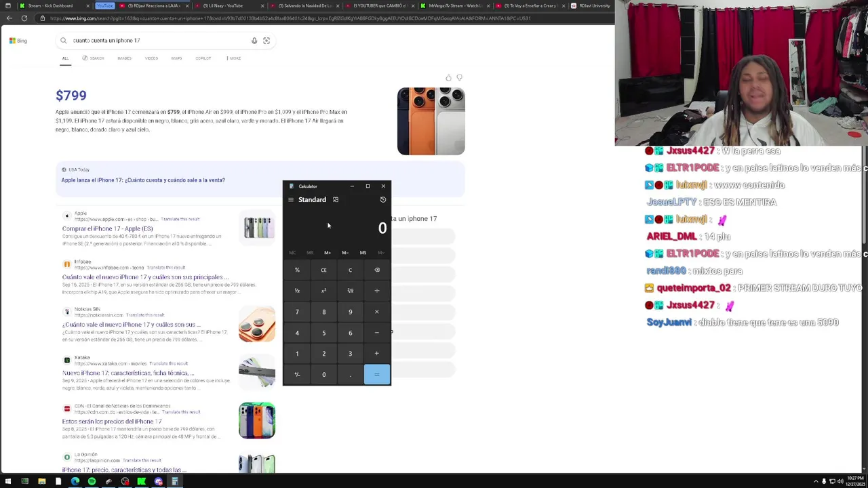The height and width of the screenshot is (488, 868).
Task: Select the VIDEOS tab on Bing
Action: [x=151, y=58]
